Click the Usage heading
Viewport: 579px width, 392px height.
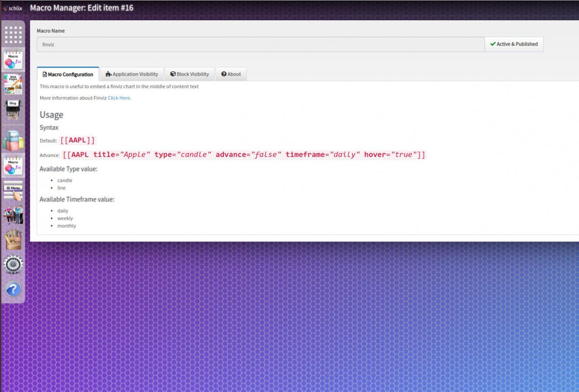52,115
